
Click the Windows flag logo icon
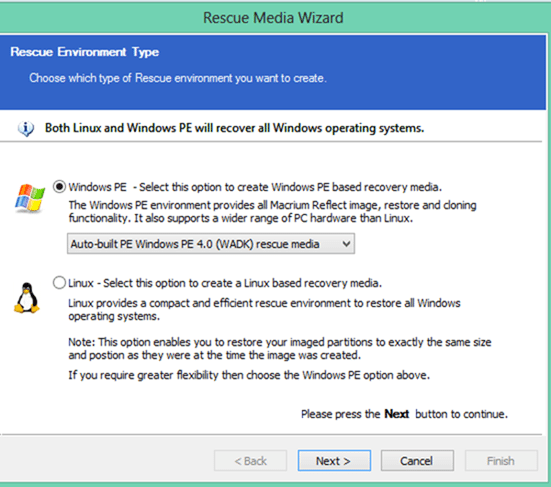coord(30,198)
